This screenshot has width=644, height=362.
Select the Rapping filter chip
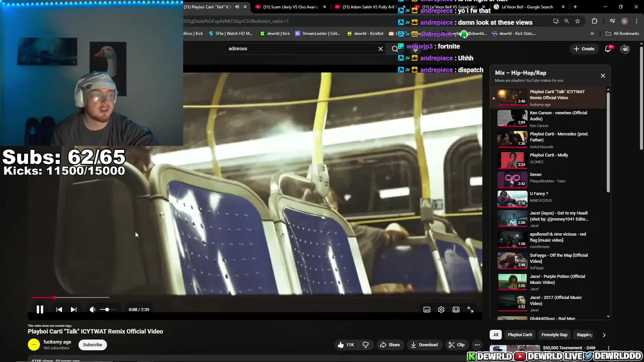pyautogui.click(x=584, y=335)
